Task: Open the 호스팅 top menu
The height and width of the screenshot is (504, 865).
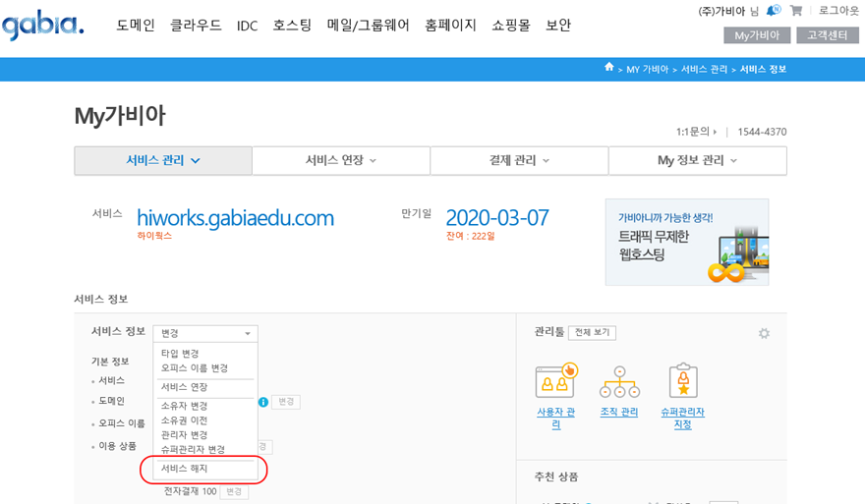Action: point(292,26)
